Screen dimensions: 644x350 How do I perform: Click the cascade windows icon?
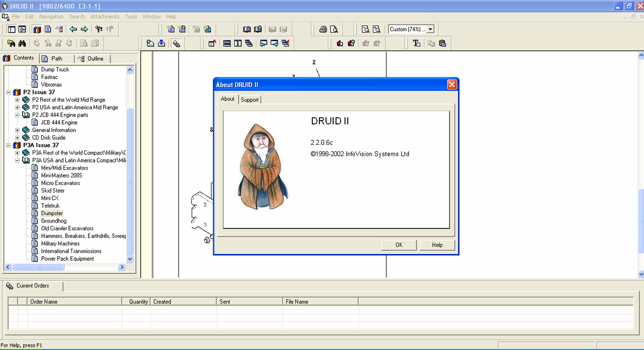tap(249, 43)
